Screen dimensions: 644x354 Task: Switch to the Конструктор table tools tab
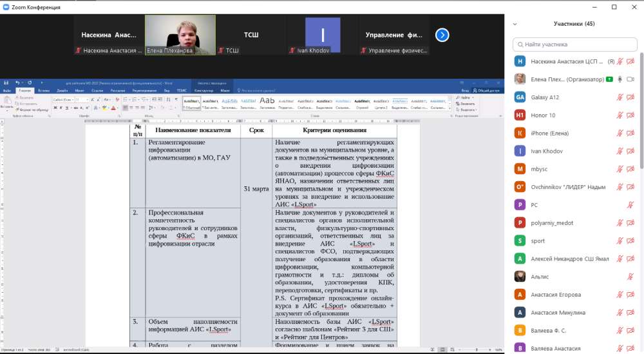(x=204, y=90)
